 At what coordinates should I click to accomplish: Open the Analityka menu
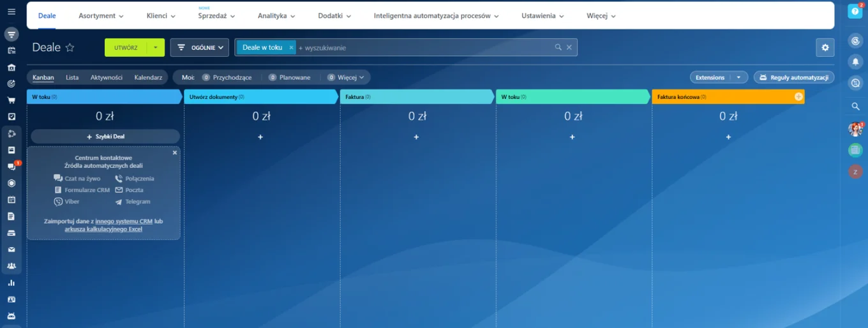click(x=276, y=15)
